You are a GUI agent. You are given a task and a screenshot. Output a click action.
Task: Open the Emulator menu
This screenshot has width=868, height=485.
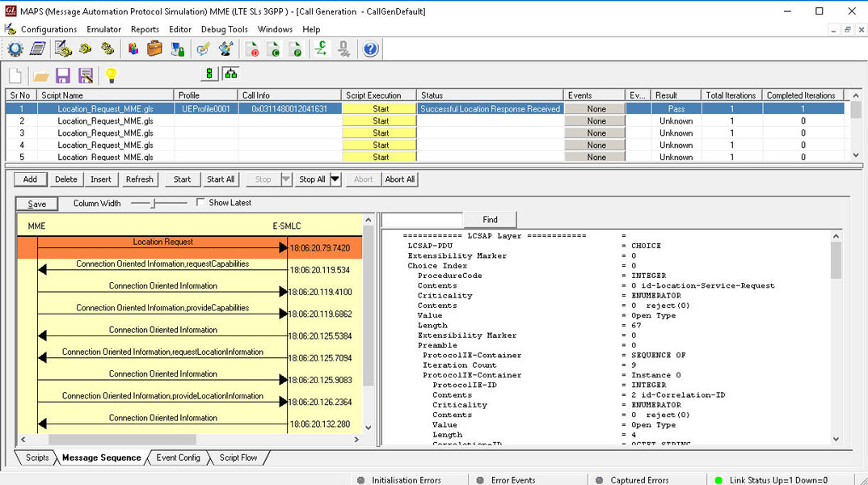point(103,29)
